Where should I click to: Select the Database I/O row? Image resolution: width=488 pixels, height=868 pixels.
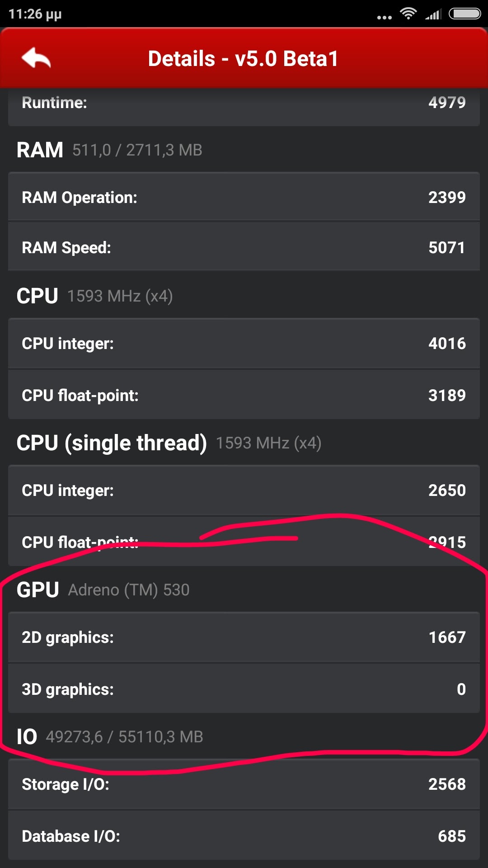pyautogui.click(x=244, y=836)
